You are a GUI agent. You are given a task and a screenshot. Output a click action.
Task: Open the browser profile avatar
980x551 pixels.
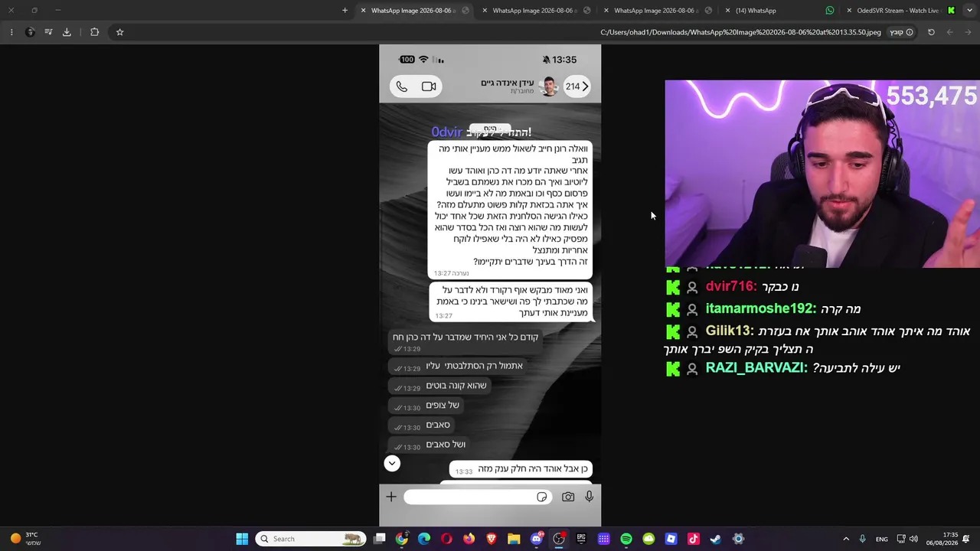[30, 32]
